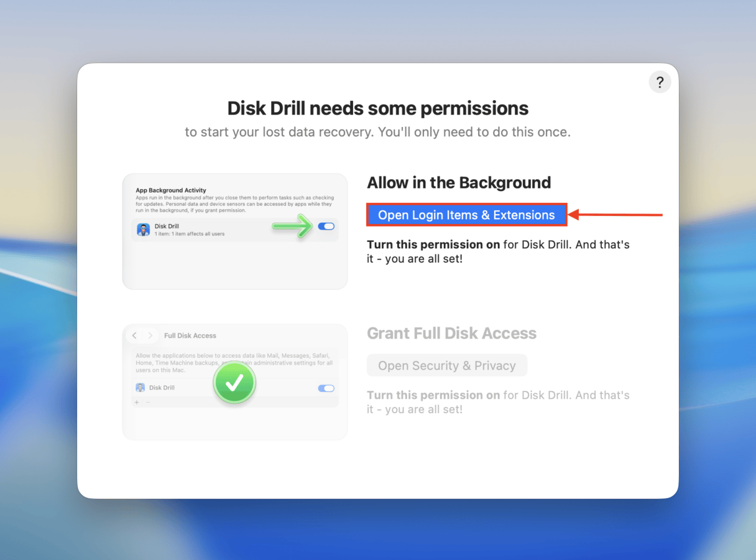
Task: Click the minus icon below the Full Disk Access list
Action: pyautogui.click(x=147, y=402)
